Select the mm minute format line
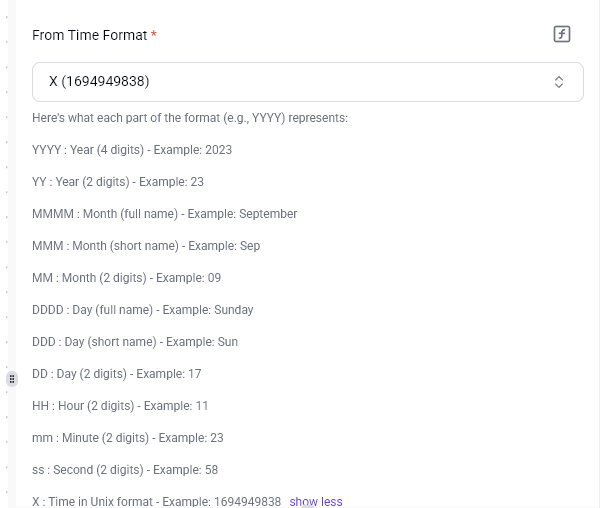 point(128,438)
